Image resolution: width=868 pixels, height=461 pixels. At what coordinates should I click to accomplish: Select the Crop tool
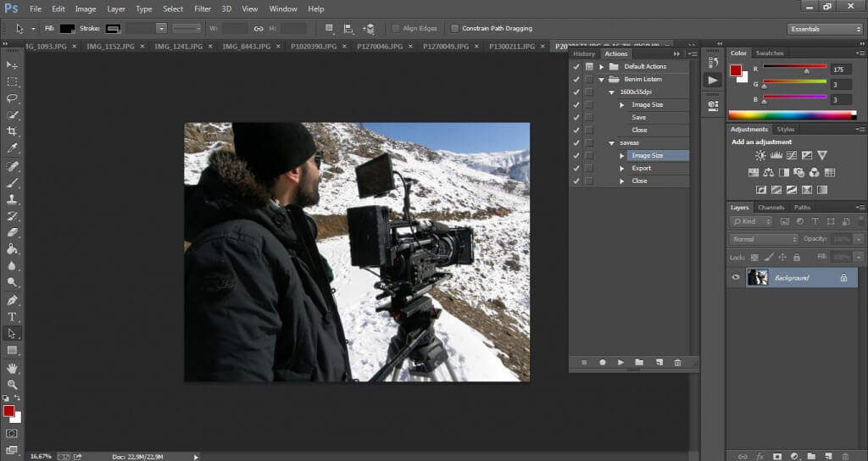(12, 131)
